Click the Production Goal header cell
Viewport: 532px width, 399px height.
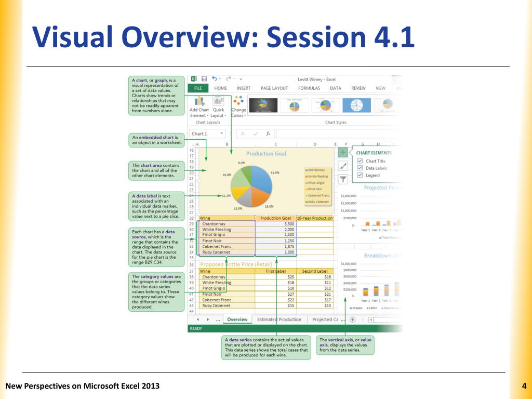275,218
